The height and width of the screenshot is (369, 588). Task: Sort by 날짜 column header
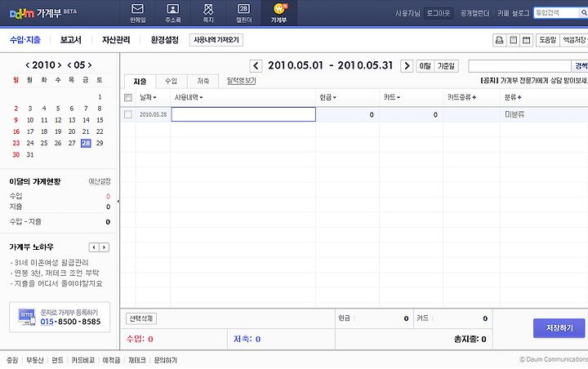tap(148, 97)
